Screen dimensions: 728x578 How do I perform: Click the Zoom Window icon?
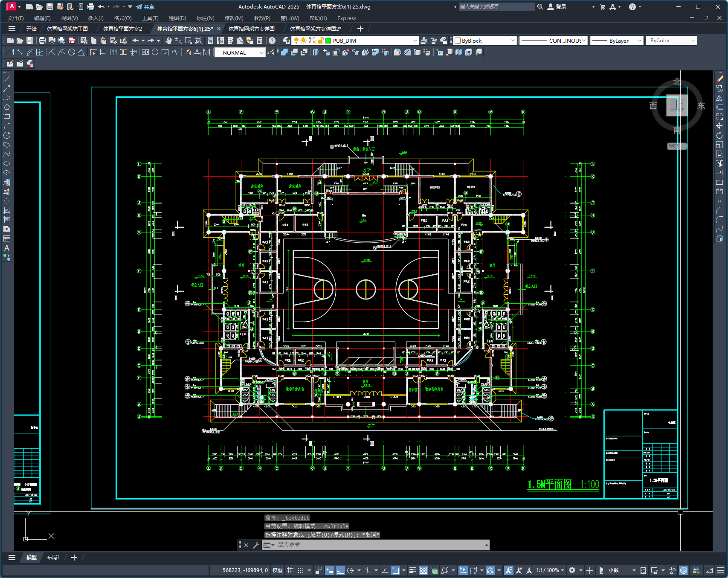click(x=188, y=41)
